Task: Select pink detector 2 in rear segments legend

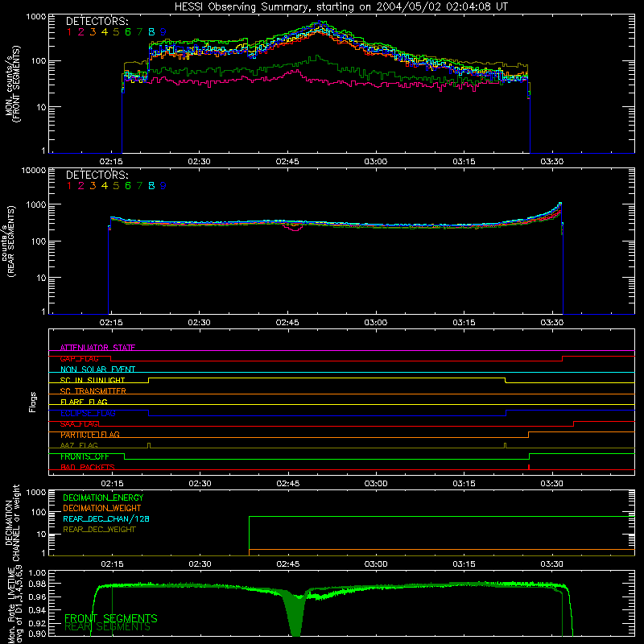Action: pyautogui.click(x=81, y=186)
